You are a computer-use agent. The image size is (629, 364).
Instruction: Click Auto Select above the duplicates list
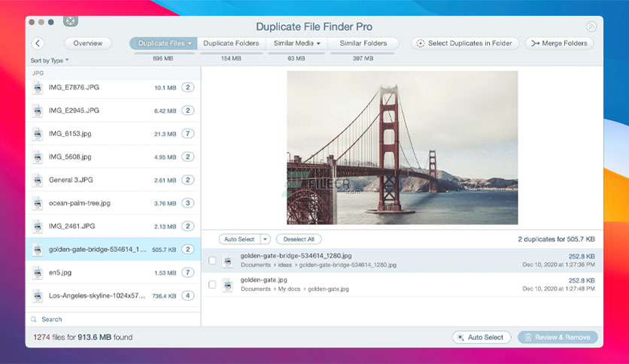[x=239, y=239]
